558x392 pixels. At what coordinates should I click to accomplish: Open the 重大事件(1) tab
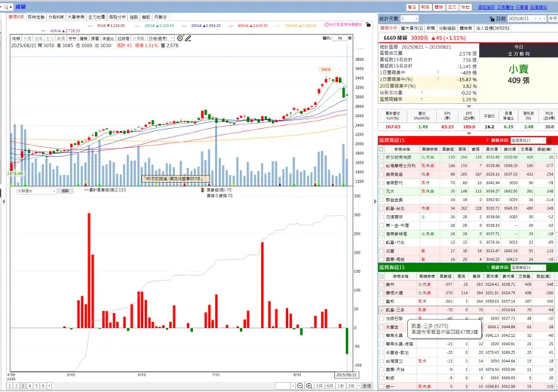(x=412, y=28)
